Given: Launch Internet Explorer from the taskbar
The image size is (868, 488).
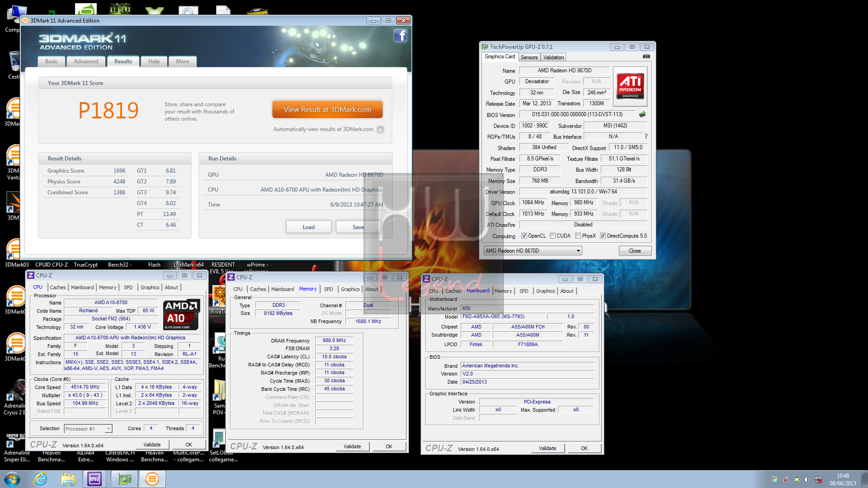Looking at the screenshot, I should (41, 479).
